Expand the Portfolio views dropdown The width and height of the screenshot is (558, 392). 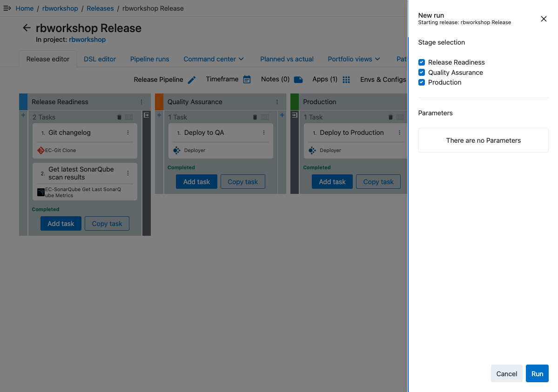coord(354,59)
